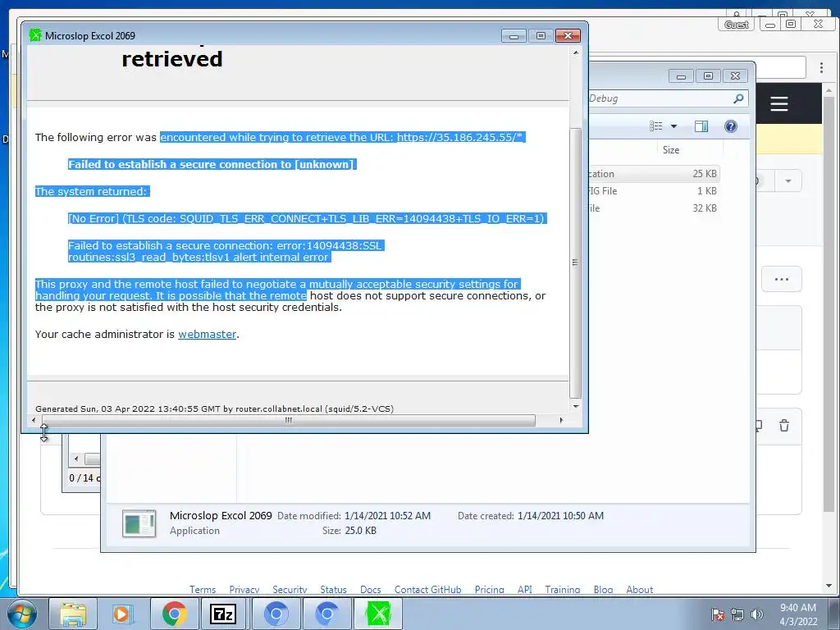Switch to the first Chromium taskbar window
Image resolution: width=840 pixels, height=630 pixels.
coord(276,614)
